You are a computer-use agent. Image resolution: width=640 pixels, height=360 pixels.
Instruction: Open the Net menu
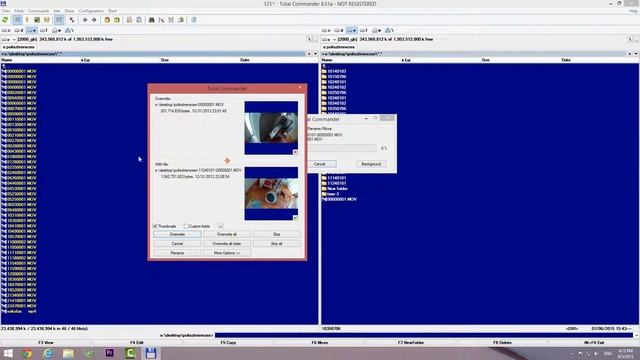pos(57,11)
